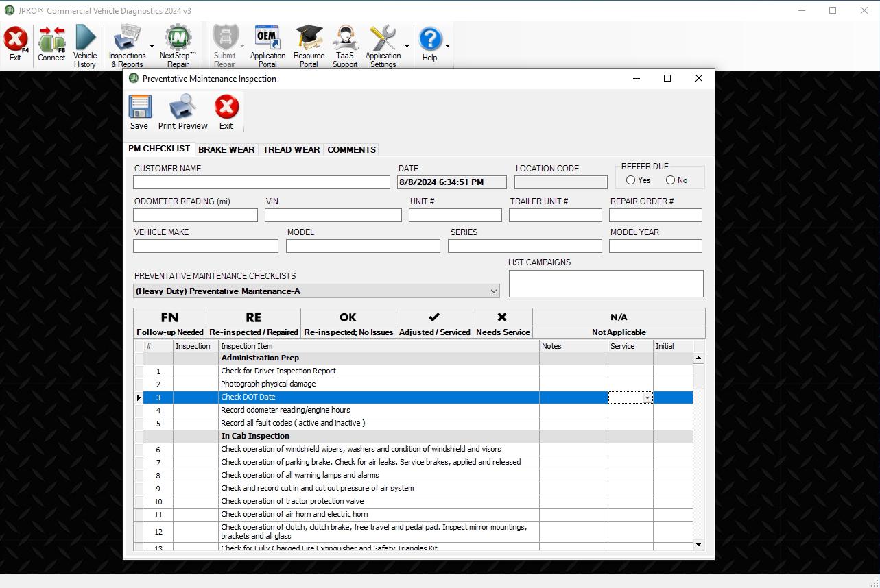Open the Service dropdown on Check DOT Date row
Viewport: 880px width, 588px height.
click(x=646, y=397)
